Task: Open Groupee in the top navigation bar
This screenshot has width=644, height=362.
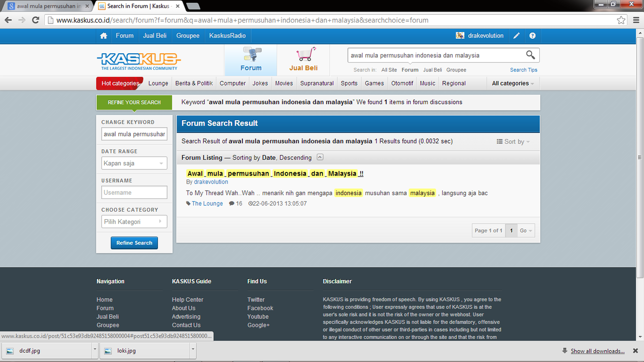Action: point(188,36)
